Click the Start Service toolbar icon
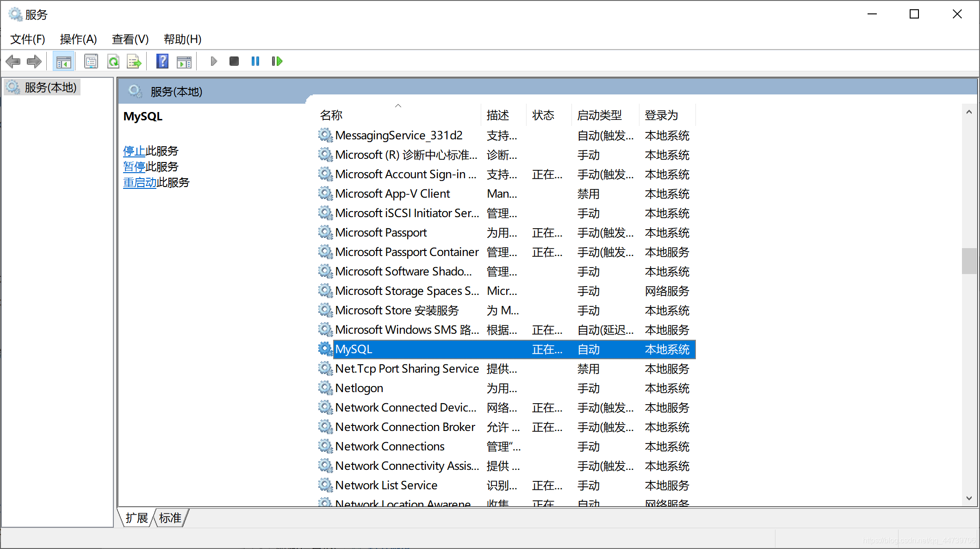This screenshot has height=549, width=980. coord(213,61)
